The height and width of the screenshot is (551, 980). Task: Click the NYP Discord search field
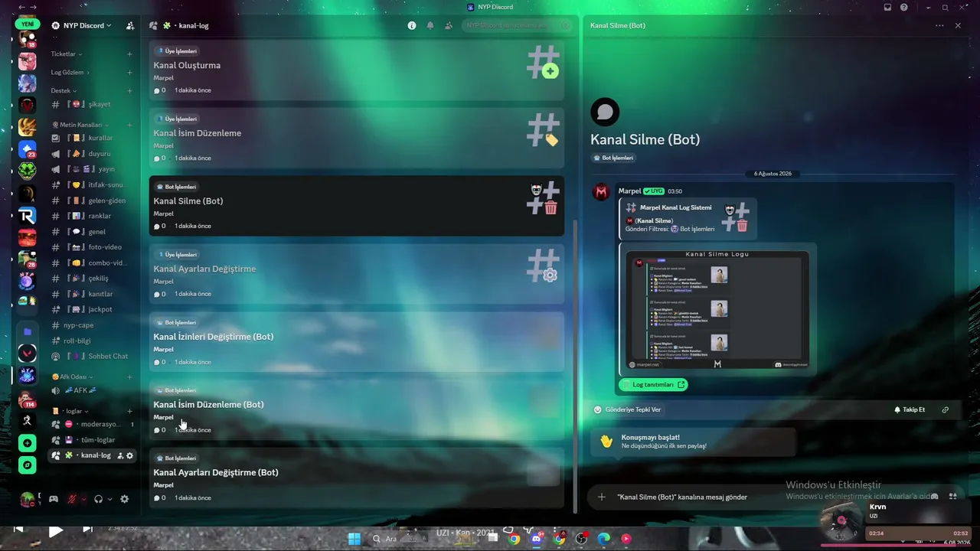(517, 25)
